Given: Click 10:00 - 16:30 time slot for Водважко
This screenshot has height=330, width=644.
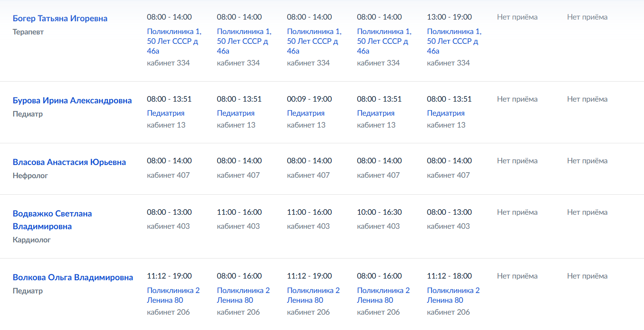Looking at the screenshot, I should [379, 212].
